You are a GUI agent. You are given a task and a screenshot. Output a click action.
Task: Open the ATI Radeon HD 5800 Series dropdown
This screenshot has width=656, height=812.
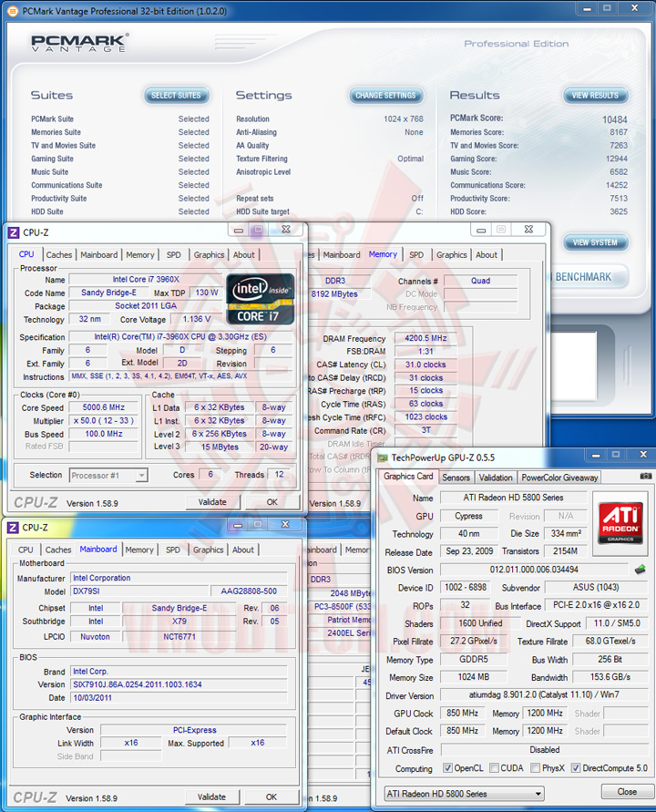[x=464, y=794]
